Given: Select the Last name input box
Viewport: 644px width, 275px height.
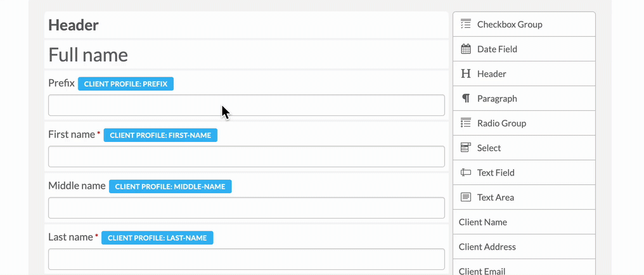Looking at the screenshot, I should tap(247, 259).
